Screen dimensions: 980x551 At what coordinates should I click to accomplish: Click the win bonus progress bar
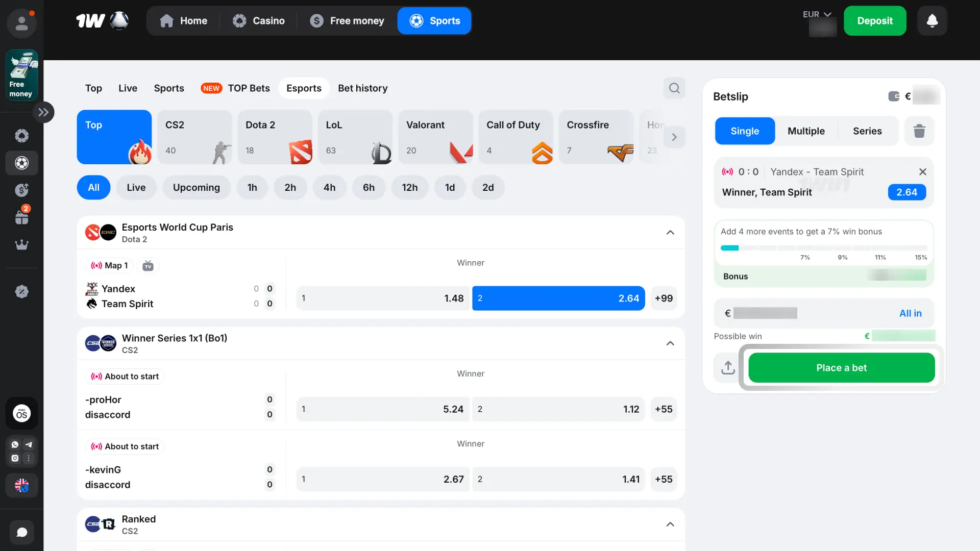pyautogui.click(x=823, y=248)
